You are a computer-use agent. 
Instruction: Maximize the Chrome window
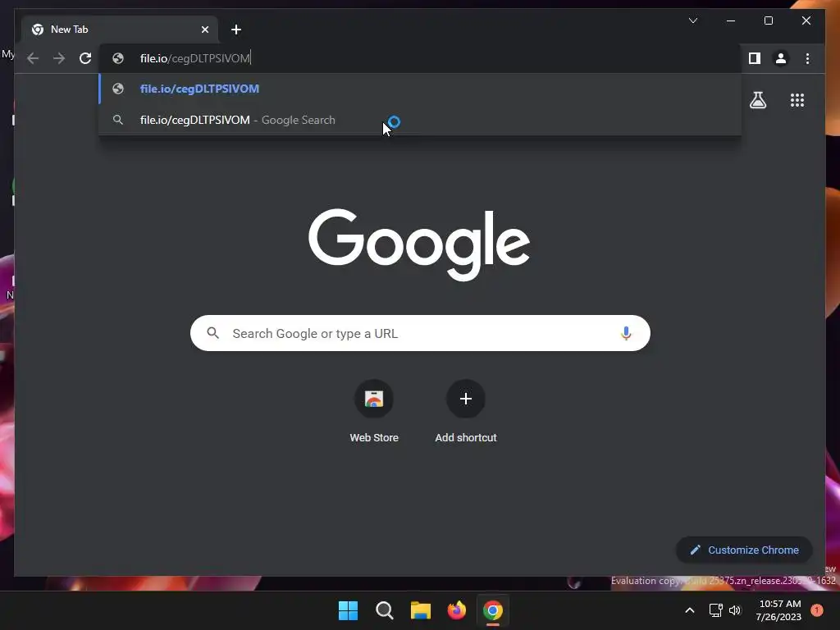[768, 21]
